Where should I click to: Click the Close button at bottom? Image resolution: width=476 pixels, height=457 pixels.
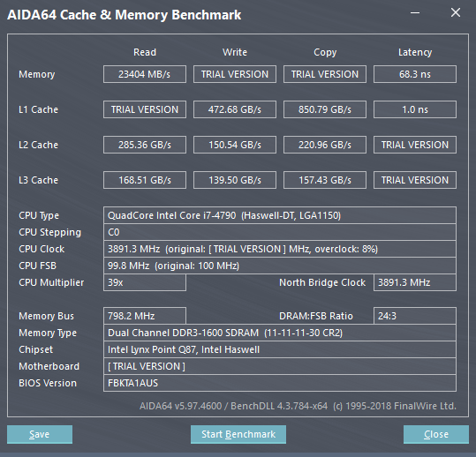click(x=436, y=434)
